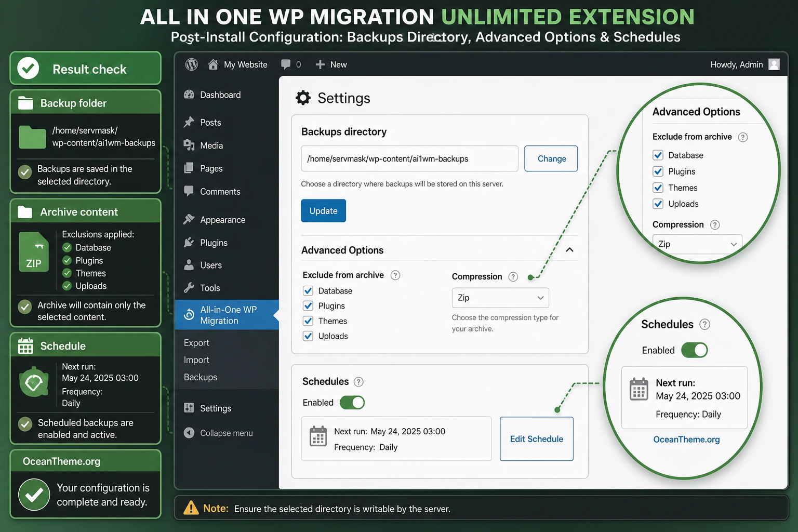Click the Media icon in the sidebar

click(x=189, y=145)
